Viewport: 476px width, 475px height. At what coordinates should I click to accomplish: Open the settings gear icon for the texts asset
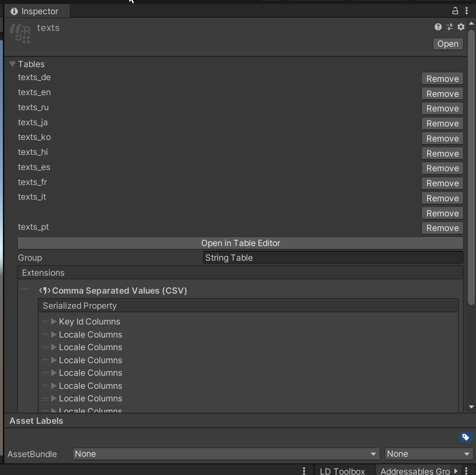461,27
